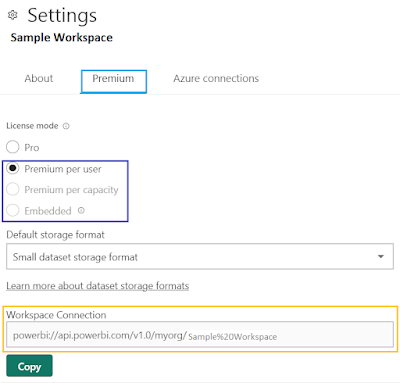Image resolution: width=400 pixels, height=383 pixels.
Task: Select the Embedded license mode
Action: (13, 210)
